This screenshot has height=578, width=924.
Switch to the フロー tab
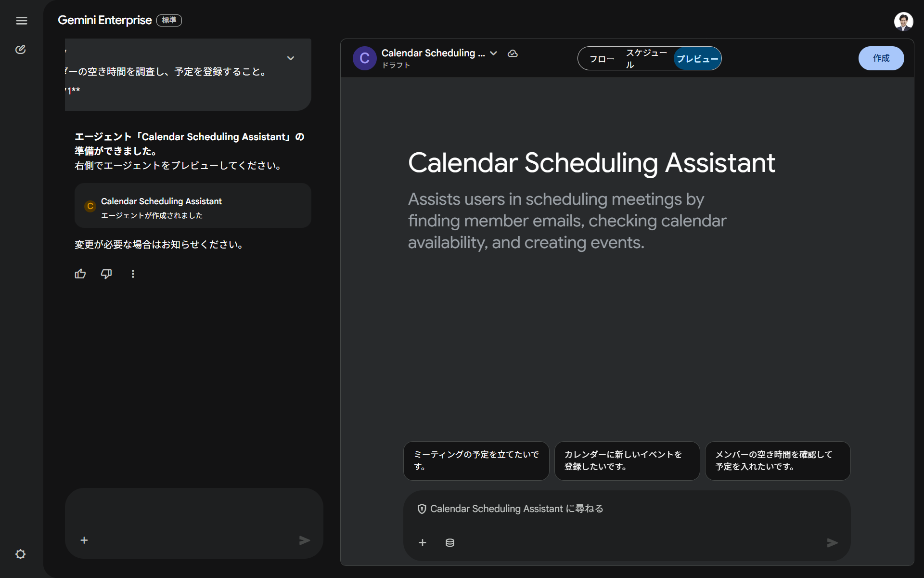[x=602, y=59]
